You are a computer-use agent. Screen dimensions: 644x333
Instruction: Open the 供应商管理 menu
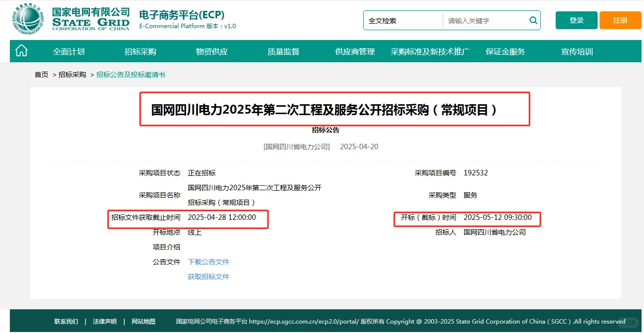point(354,51)
